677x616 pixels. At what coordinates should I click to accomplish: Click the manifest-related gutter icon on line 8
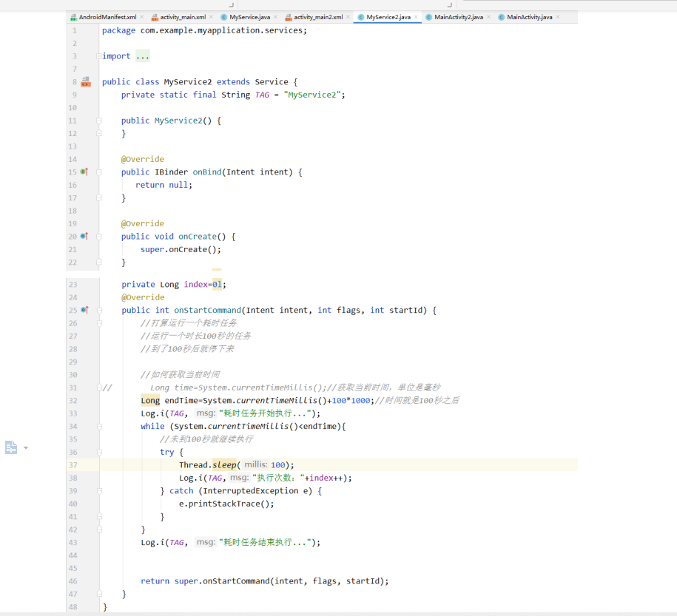86,81
